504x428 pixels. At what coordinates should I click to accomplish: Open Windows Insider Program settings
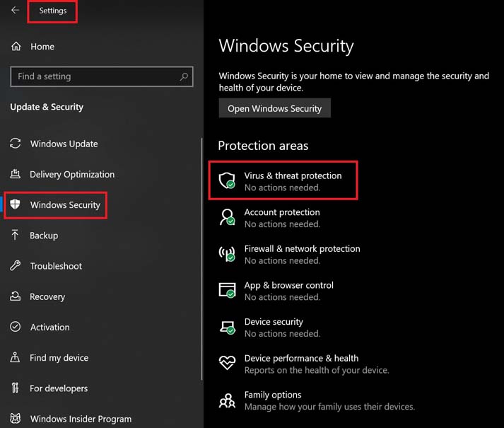(x=81, y=419)
